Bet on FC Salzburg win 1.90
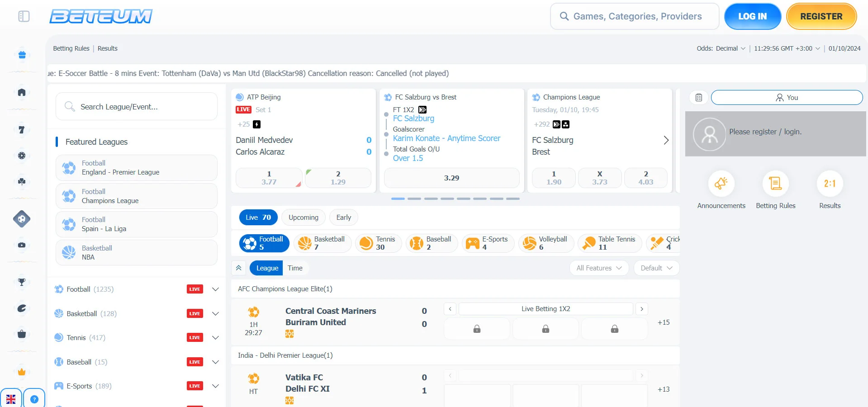Viewport: 868px width, 407px height. point(554,178)
